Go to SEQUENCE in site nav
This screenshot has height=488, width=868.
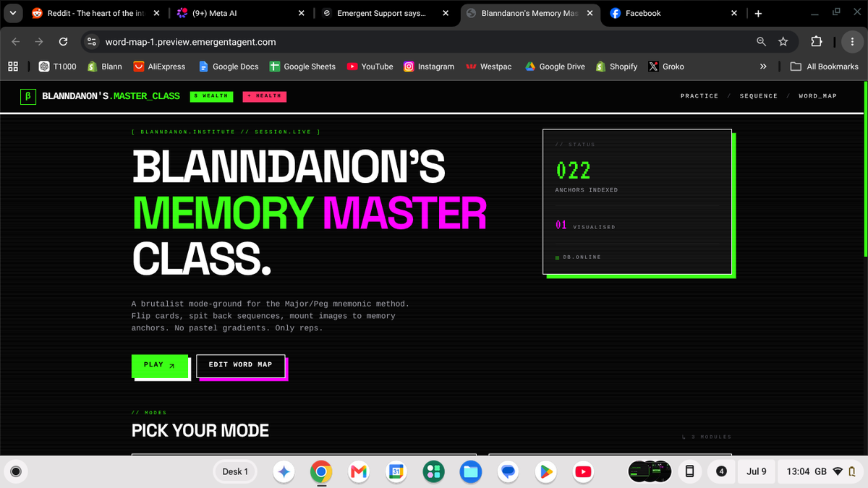coord(759,96)
